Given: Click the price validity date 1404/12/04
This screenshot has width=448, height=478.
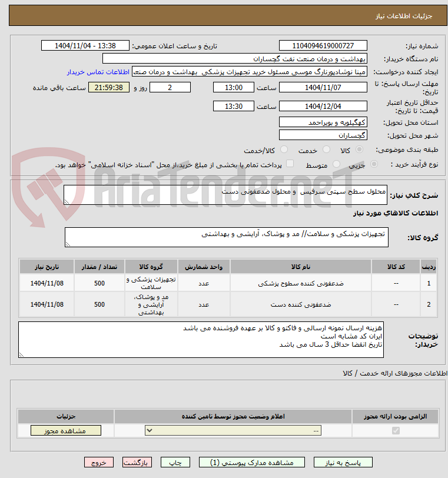Looking at the screenshot, I should pyautogui.click(x=323, y=107).
